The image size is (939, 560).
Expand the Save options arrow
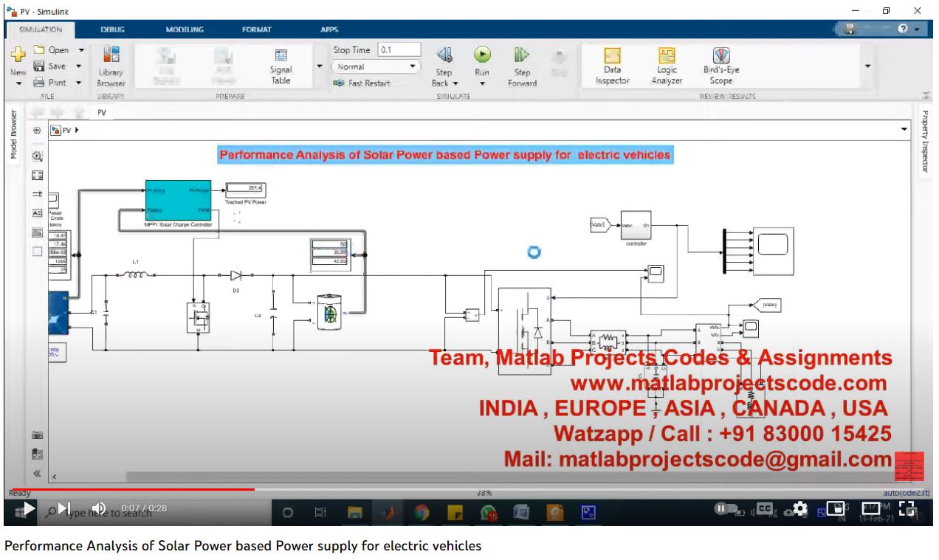(80, 66)
